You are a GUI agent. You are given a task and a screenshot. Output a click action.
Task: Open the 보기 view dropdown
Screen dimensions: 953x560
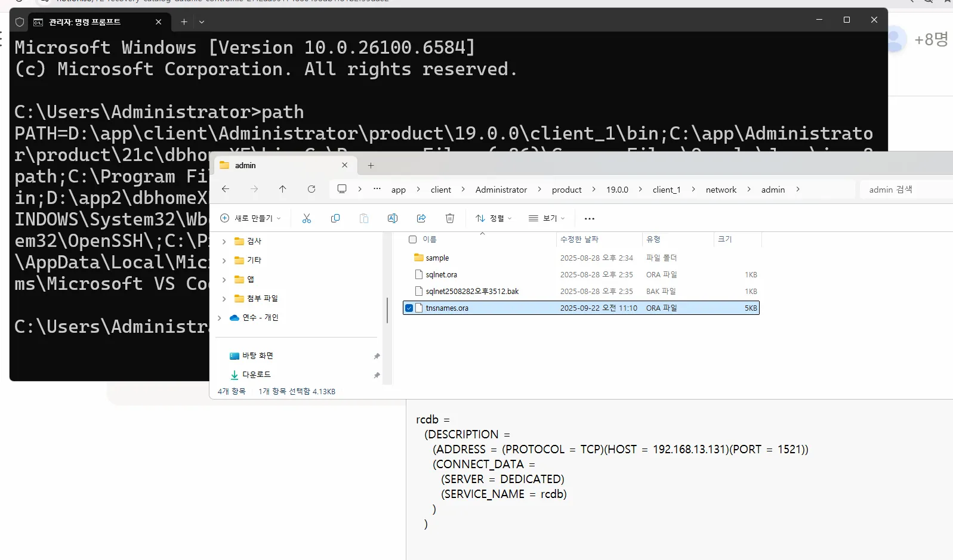pyautogui.click(x=547, y=218)
